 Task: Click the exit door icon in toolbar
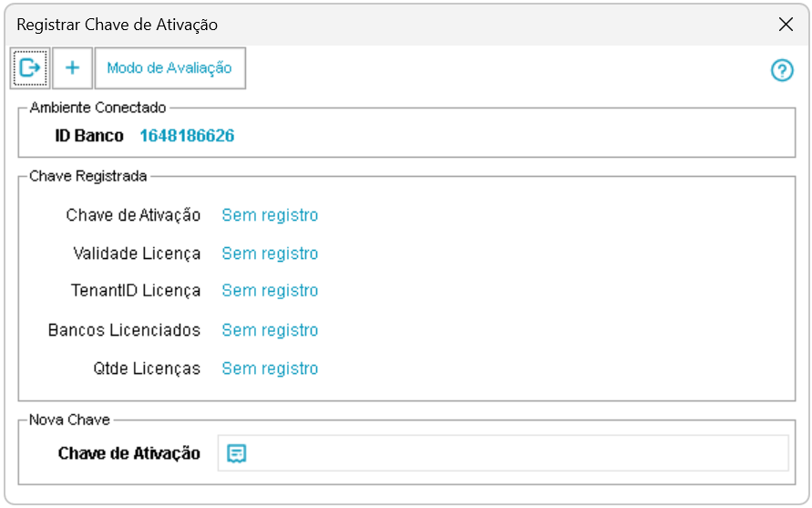(x=31, y=67)
